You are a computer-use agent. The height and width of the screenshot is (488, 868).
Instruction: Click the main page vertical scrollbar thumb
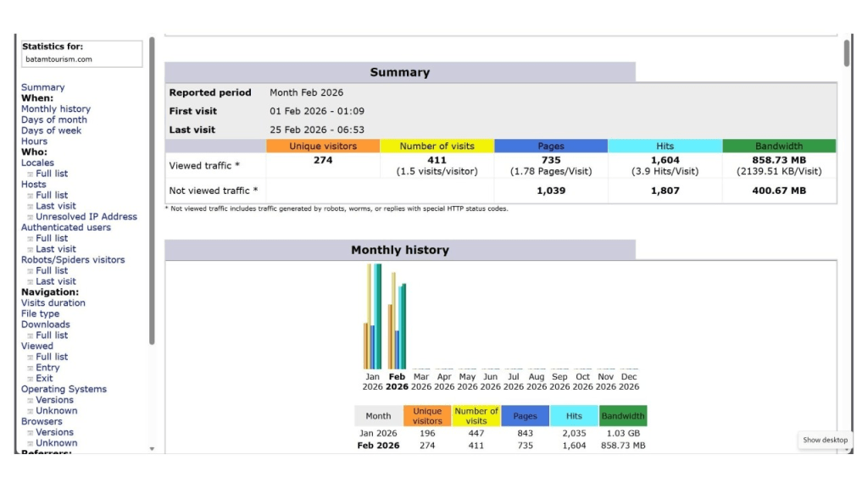click(847, 53)
